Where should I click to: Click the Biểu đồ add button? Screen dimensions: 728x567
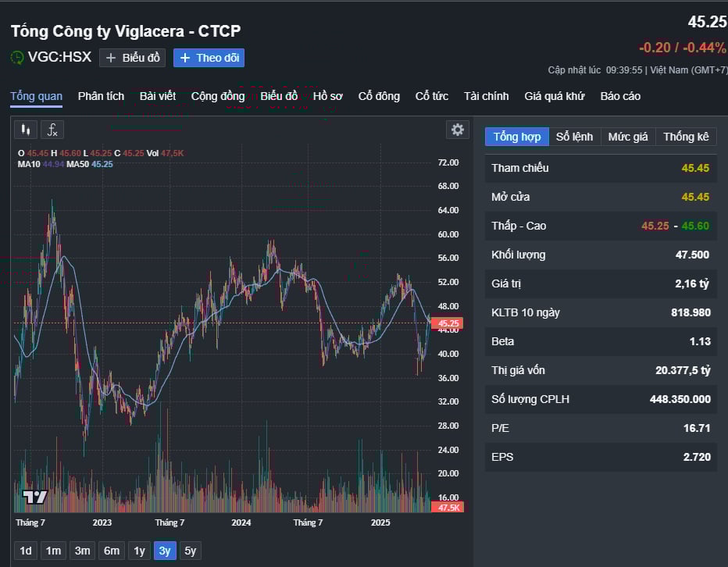pyautogui.click(x=132, y=58)
